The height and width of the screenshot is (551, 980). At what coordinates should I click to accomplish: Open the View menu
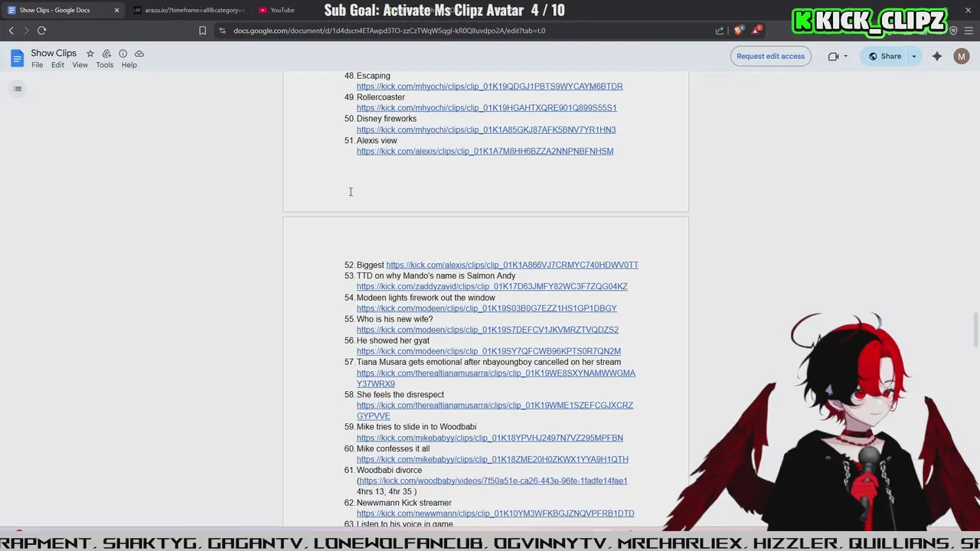click(80, 65)
